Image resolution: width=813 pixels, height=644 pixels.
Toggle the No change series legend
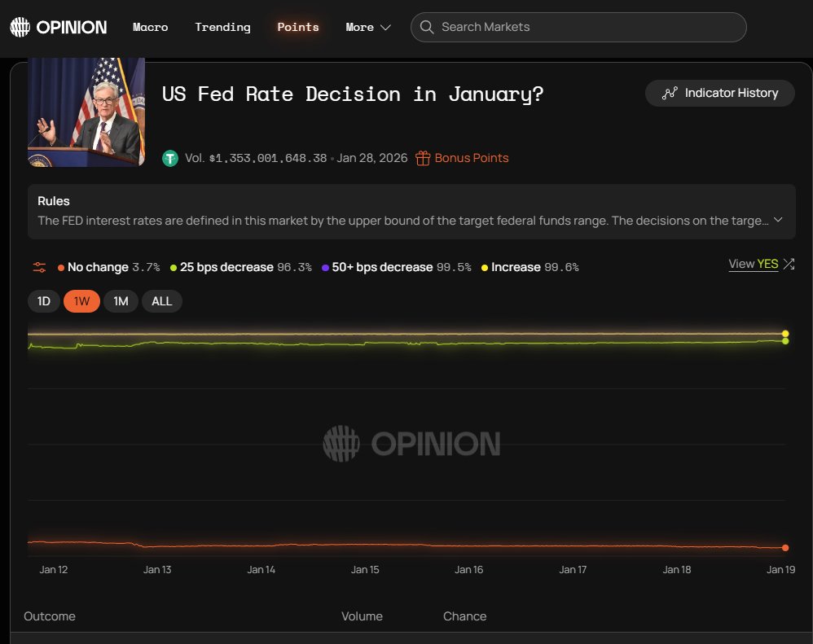(x=109, y=267)
